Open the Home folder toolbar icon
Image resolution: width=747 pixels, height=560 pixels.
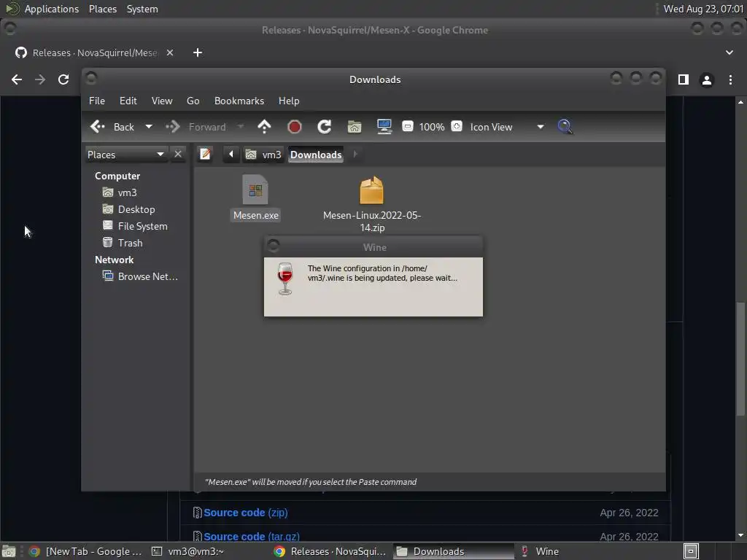tap(355, 127)
